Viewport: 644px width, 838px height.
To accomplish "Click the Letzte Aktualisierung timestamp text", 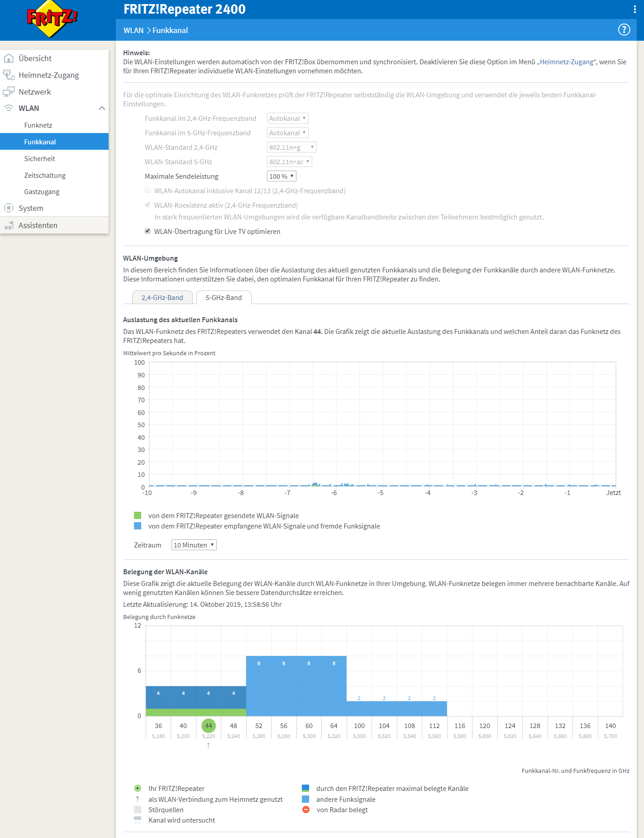I will point(202,605).
